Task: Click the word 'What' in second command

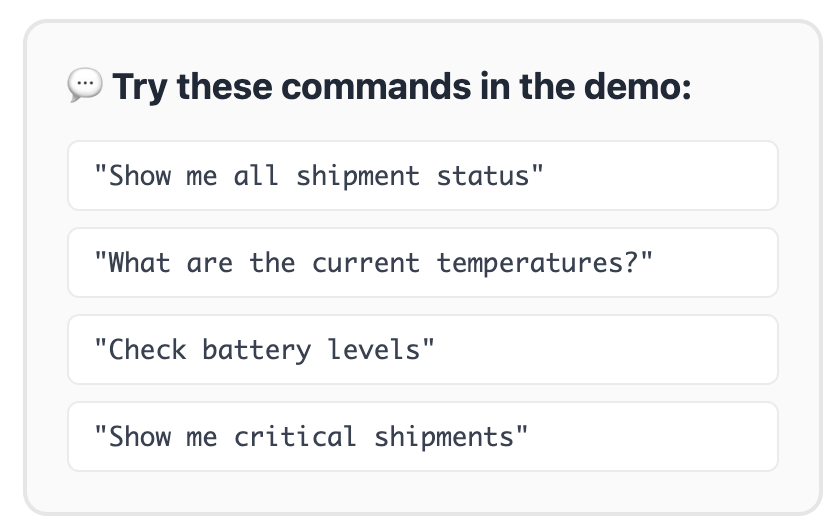Action: (x=139, y=263)
